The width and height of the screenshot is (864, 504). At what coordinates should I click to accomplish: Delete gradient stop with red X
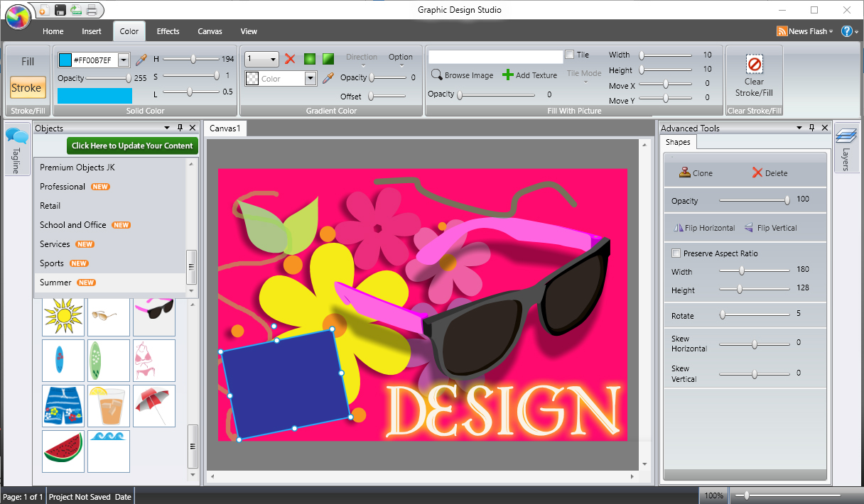pos(290,59)
